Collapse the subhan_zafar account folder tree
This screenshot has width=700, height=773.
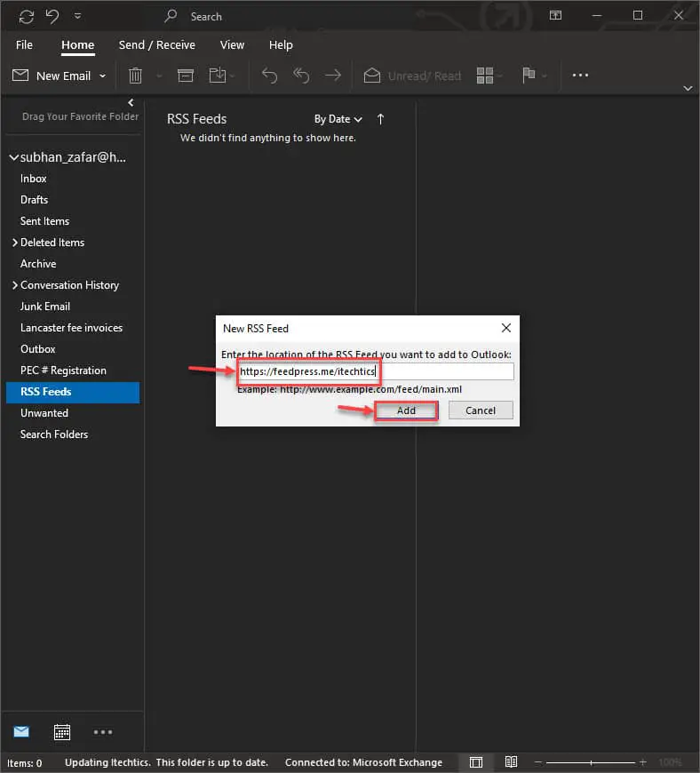(14, 157)
